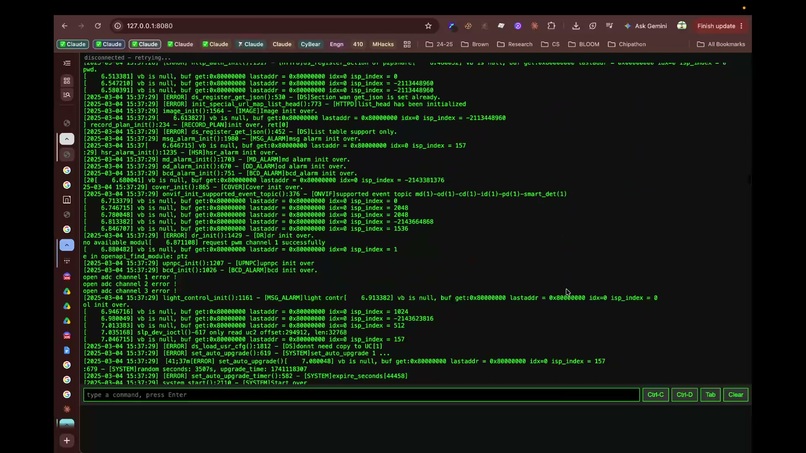
Task: Collapse the blue tab group chevron
Action: (67, 245)
